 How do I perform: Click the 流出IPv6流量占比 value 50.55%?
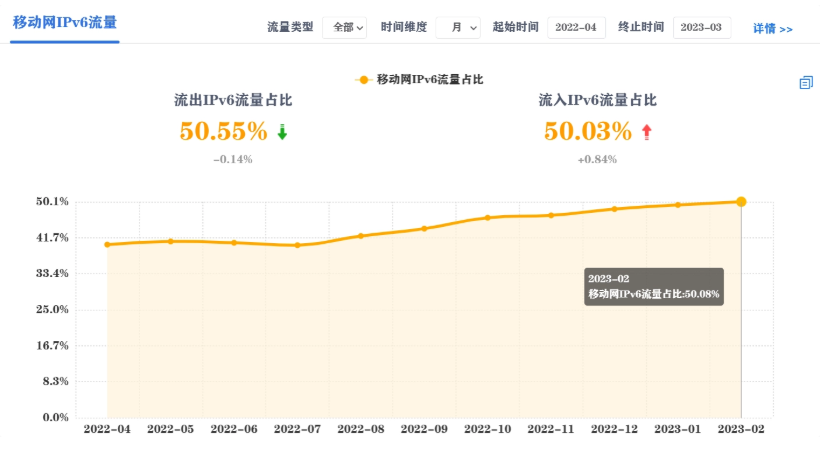[x=223, y=131]
